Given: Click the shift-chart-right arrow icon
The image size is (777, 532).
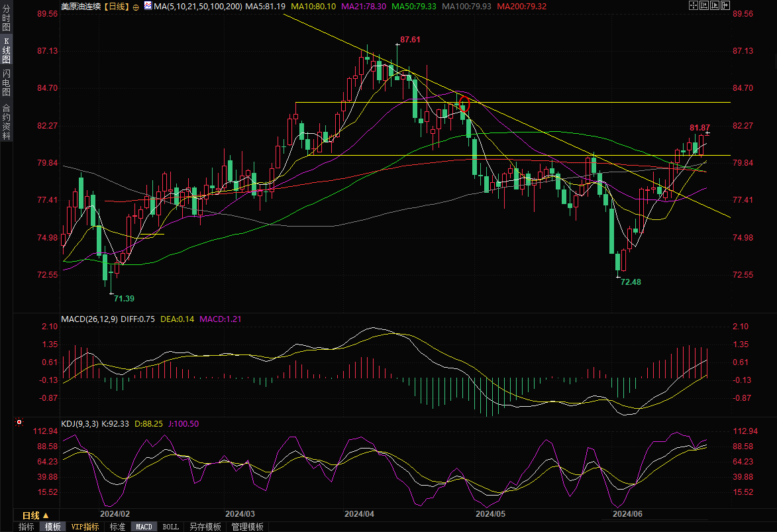Looking at the screenshot, I should click(x=725, y=5).
